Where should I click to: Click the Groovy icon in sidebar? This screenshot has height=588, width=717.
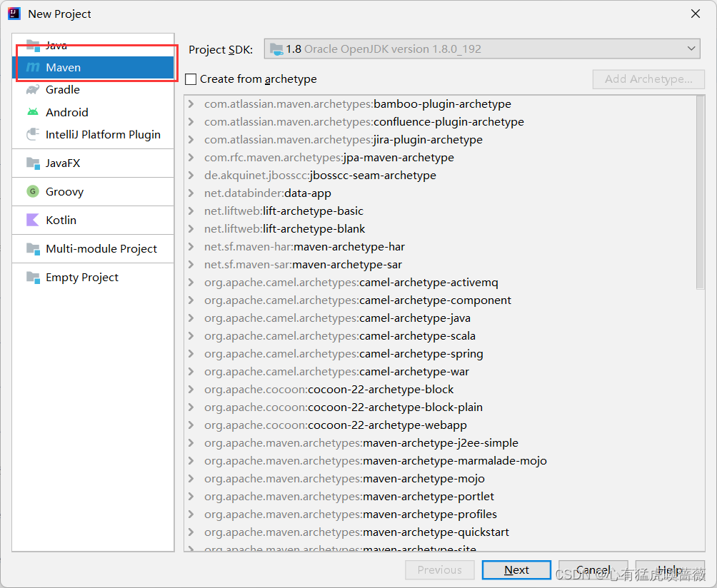click(x=33, y=191)
